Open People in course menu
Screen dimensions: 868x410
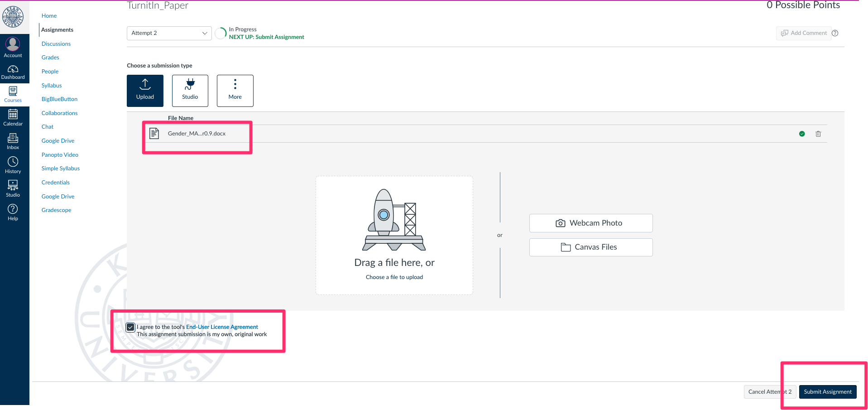click(x=50, y=72)
